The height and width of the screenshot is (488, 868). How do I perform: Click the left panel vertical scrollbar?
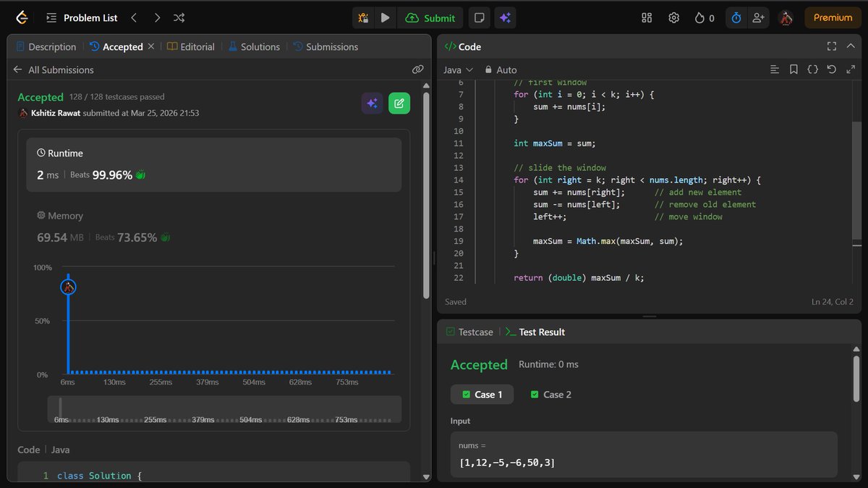(426, 195)
